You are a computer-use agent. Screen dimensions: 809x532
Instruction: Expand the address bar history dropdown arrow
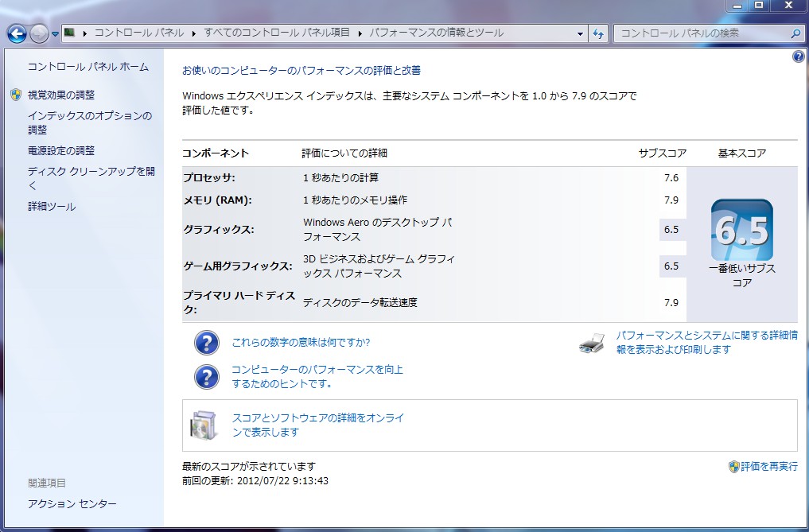pyautogui.click(x=580, y=33)
